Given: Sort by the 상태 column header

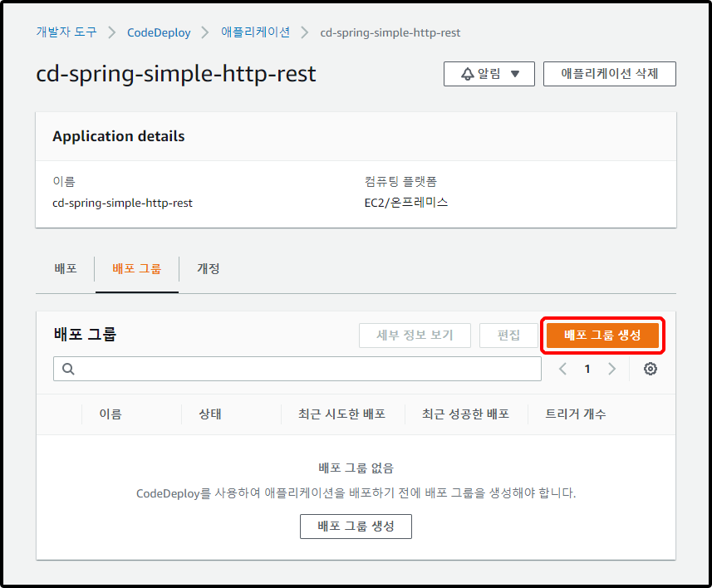Looking at the screenshot, I should 210,414.
